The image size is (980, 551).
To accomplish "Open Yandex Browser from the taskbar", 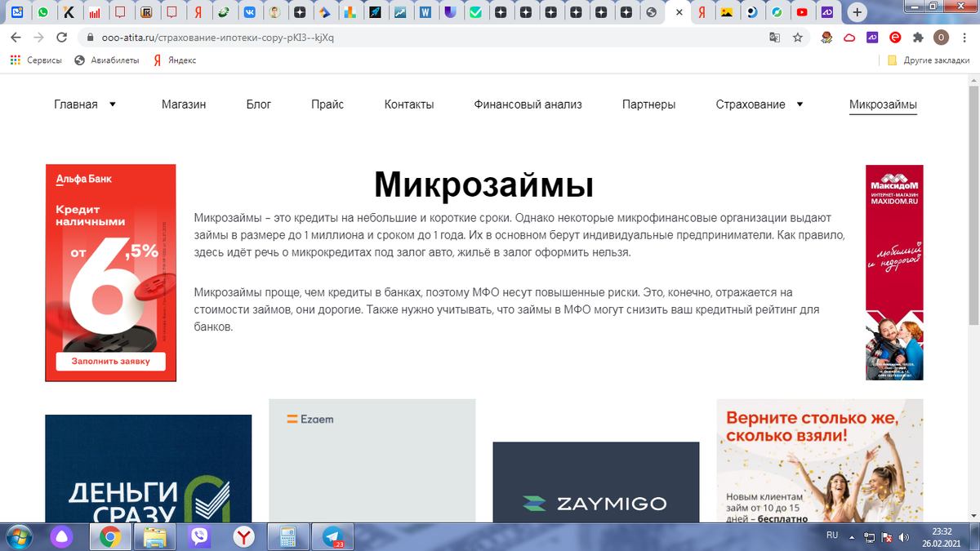I will coord(243,536).
